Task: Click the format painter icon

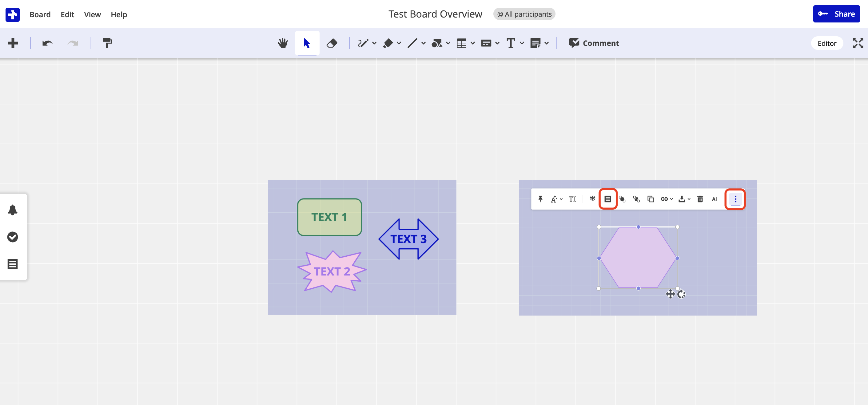Action: point(107,43)
